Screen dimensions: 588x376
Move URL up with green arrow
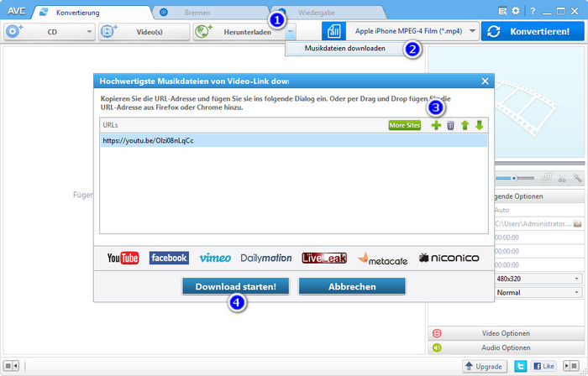(465, 125)
